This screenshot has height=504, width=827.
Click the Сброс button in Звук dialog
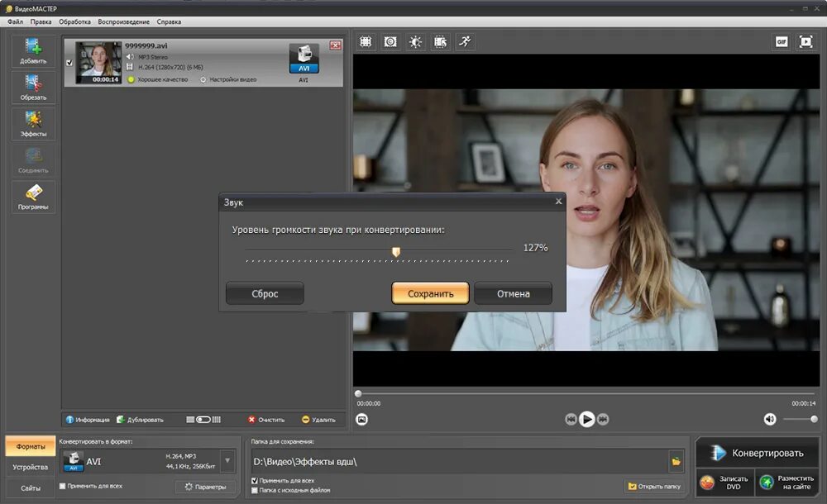(265, 293)
